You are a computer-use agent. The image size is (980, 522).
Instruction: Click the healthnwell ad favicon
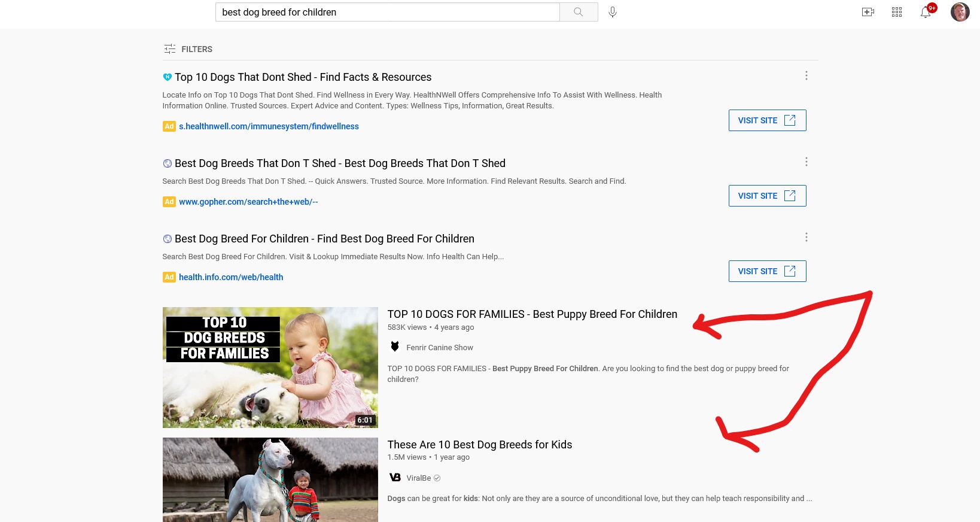point(168,77)
